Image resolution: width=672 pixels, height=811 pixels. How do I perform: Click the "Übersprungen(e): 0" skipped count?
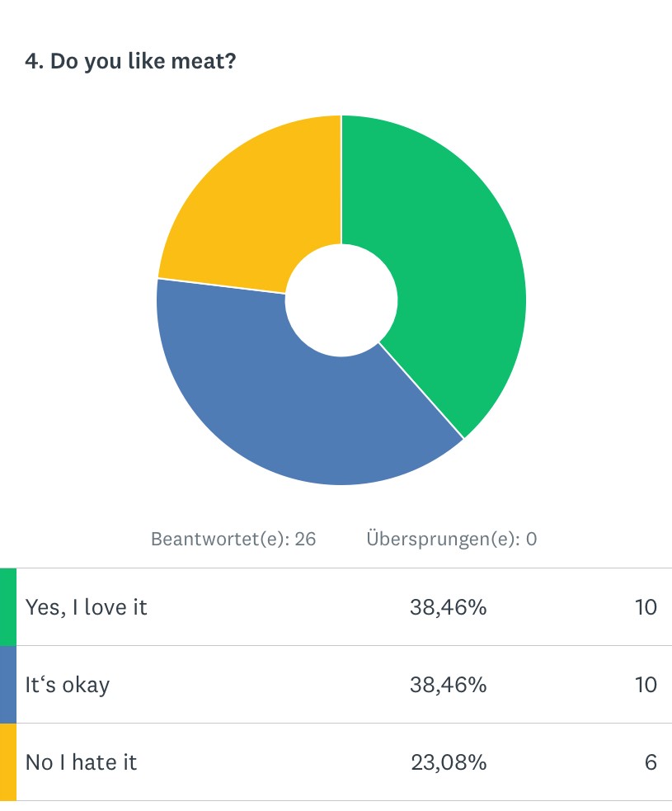451,540
